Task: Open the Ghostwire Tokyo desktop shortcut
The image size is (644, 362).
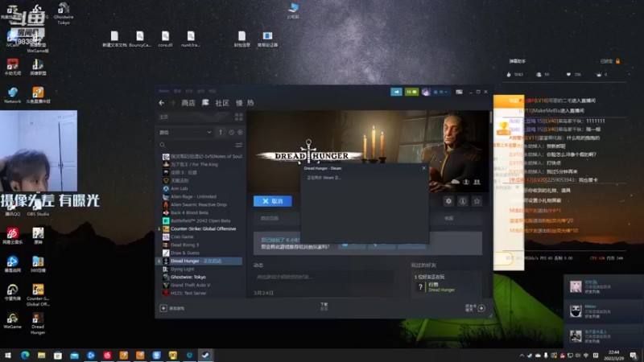Action: click(64, 13)
